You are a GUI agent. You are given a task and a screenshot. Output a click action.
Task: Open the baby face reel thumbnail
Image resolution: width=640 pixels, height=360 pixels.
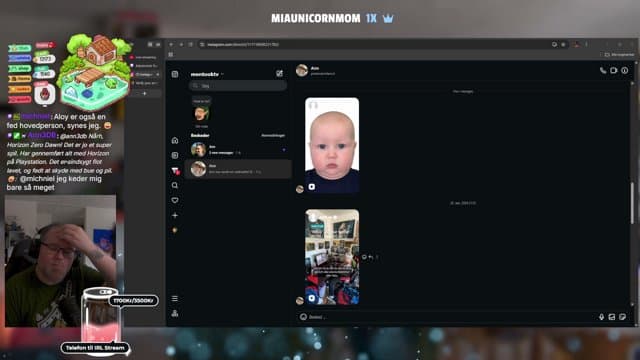tap(332, 145)
